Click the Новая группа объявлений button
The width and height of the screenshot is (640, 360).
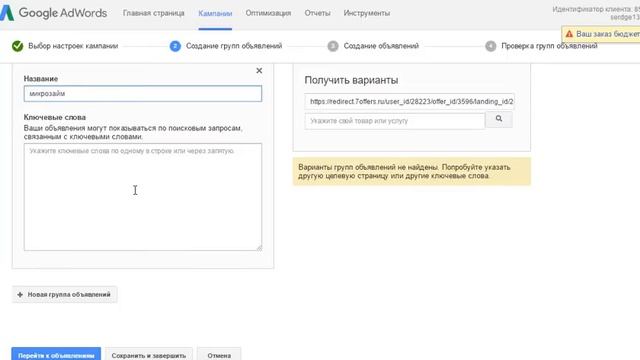pos(64,294)
